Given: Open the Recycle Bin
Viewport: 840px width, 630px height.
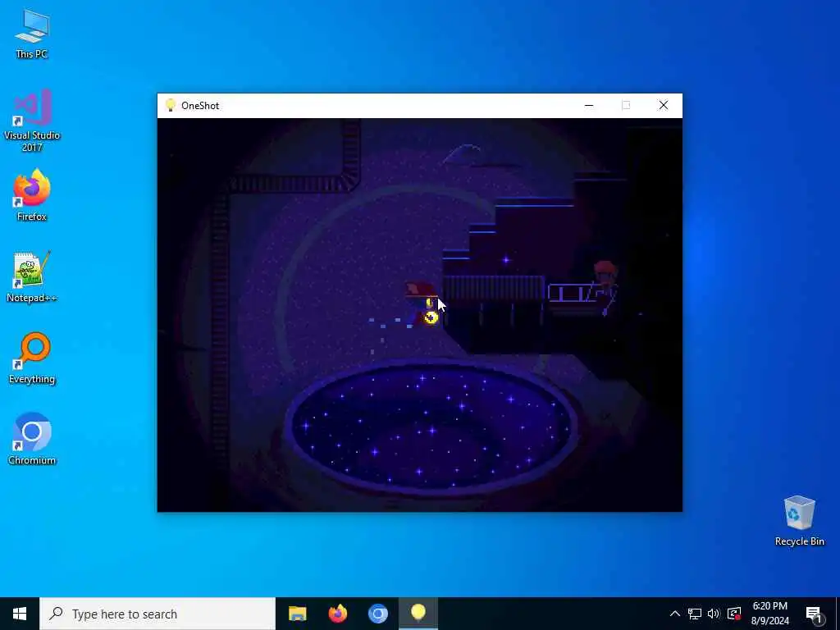Looking at the screenshot, I should (x=799, y=520).
